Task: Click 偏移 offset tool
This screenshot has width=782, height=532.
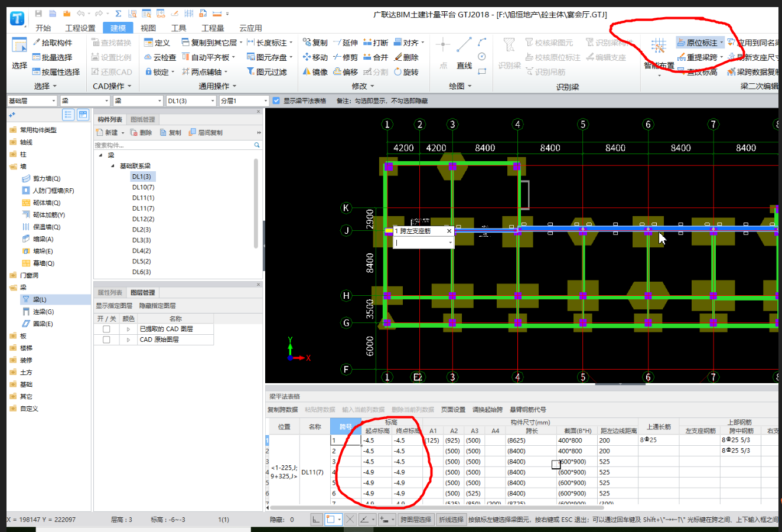Action: tap(346, 72)
